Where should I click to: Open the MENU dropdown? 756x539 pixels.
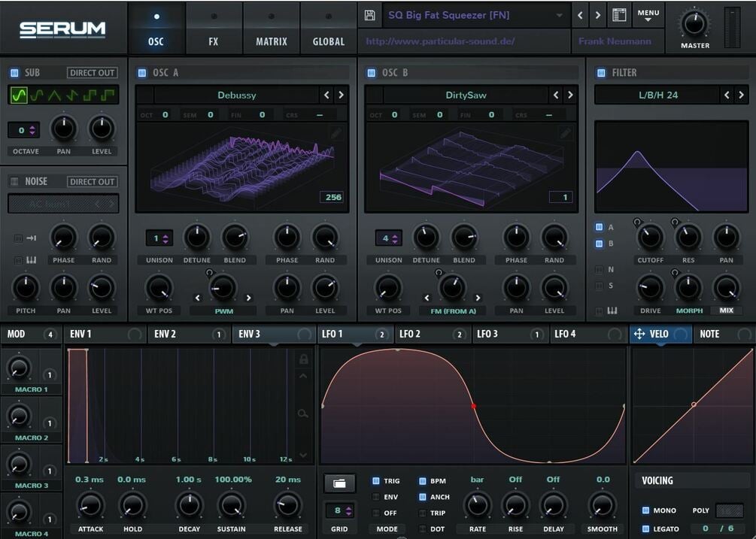pyautogui.click(x=648, y=16)
